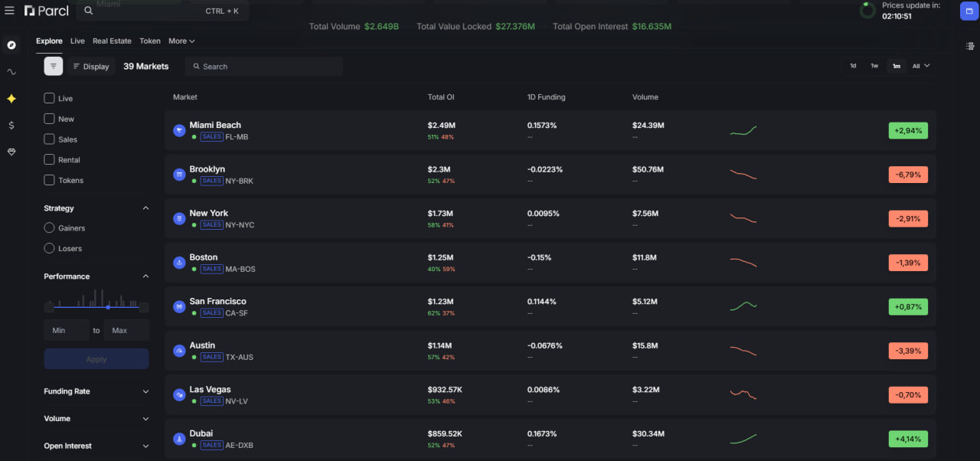
Task: Collapse the Performance section
Action: 145,276
